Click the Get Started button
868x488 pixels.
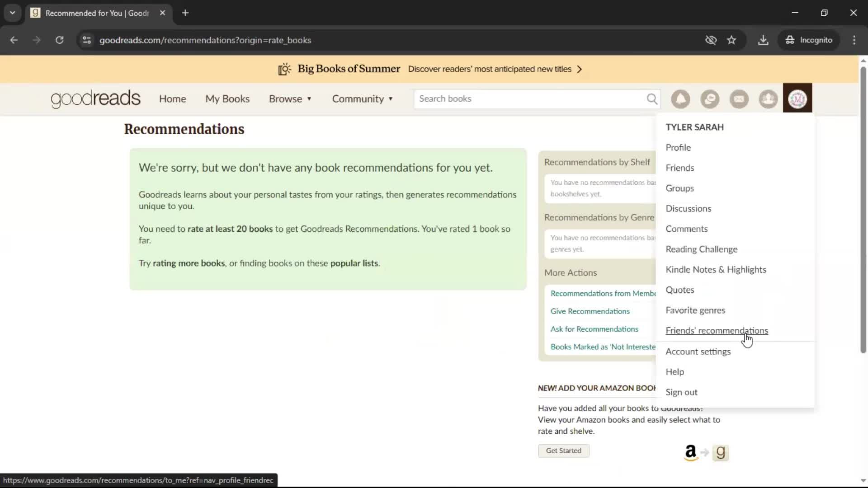(564, 451)
